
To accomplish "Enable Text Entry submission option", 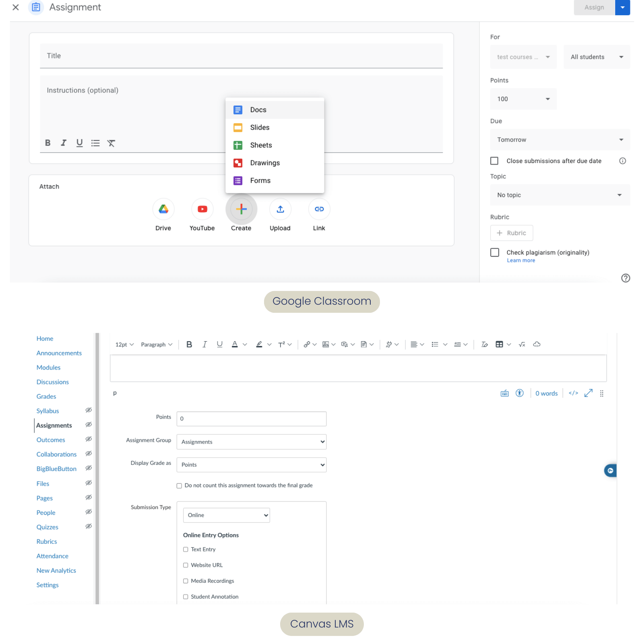I will (186, 549).
